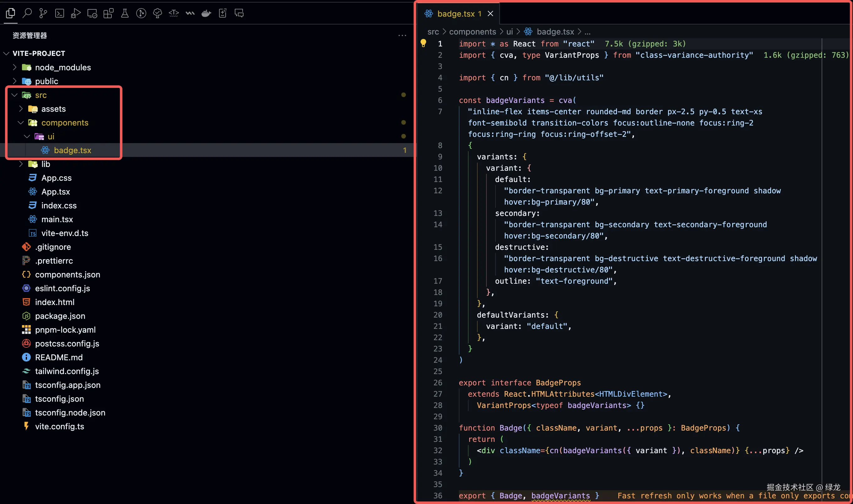The width and height of the screenshot is (853, 504).
Task: Click the lightbulb code action on line 1
Action: coord(423,43)
